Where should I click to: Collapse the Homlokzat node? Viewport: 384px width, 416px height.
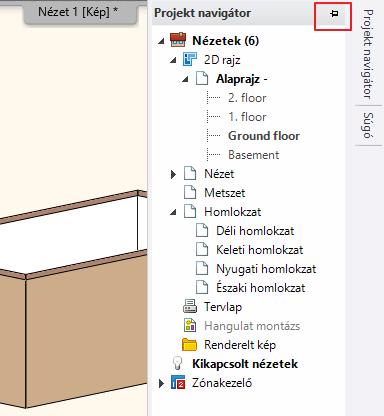pyautogui.click(x=173, y=212)
